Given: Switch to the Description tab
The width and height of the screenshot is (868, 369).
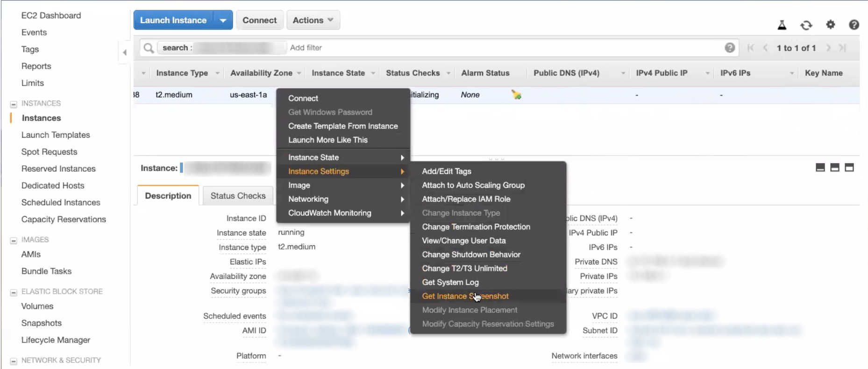Looking at the screenshot, I should pyautogui.click(x=168, y=196).
